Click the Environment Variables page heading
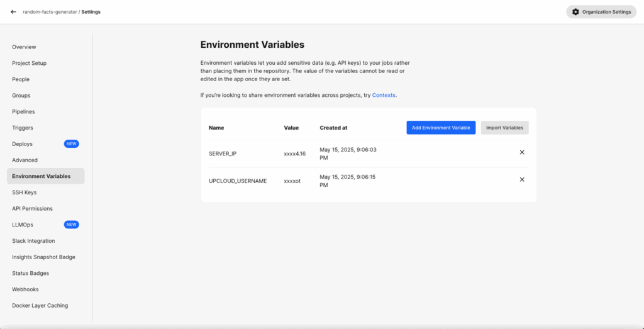The width and height of the screenshot is (644, 329). point(252,45)
